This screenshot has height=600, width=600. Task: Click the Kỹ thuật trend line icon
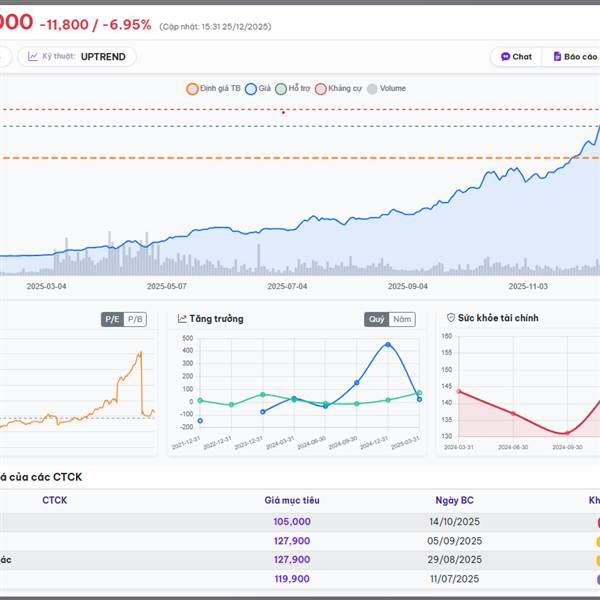[x=33, y=57]
